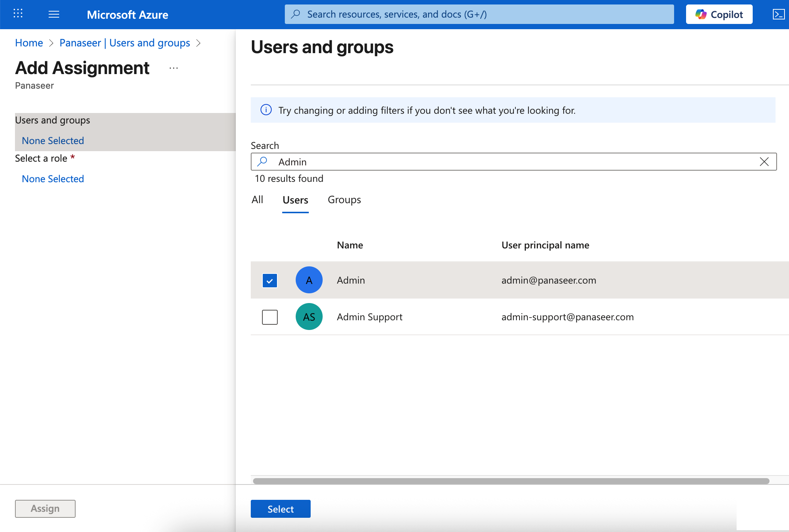Click None Selected under Select a role

[53, 179]
